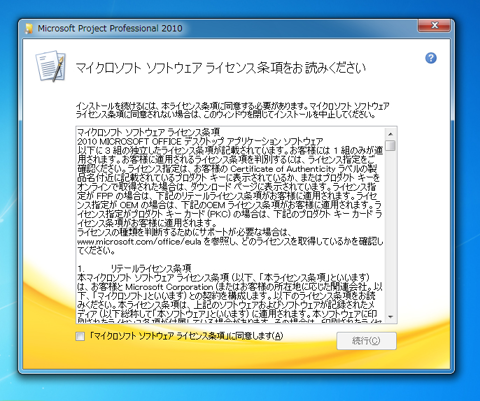Close the Microsoft Project Professional 2010 window
This screenshot has height=401, width=480.
434,25
